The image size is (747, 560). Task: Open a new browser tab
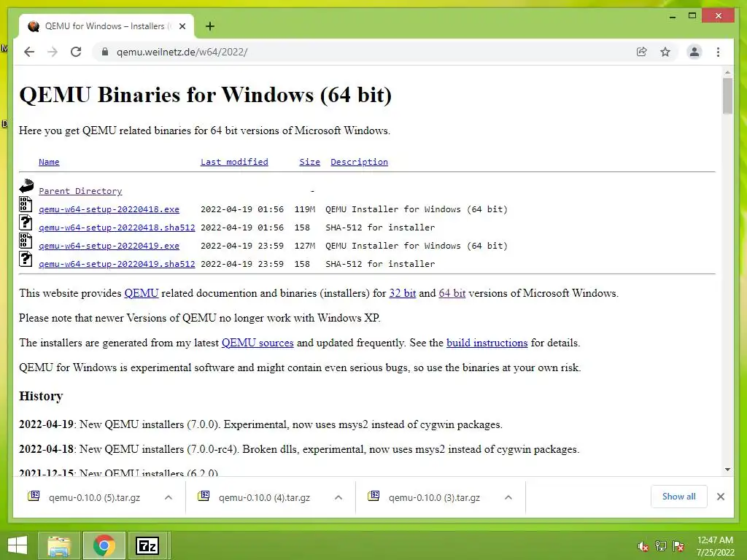coord(210,26)
